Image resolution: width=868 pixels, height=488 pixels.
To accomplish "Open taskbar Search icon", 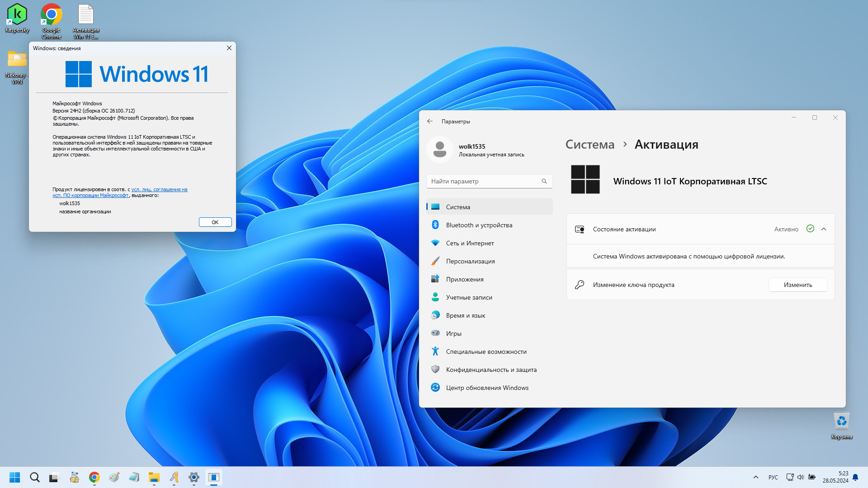I will click(x=35, y=477).
